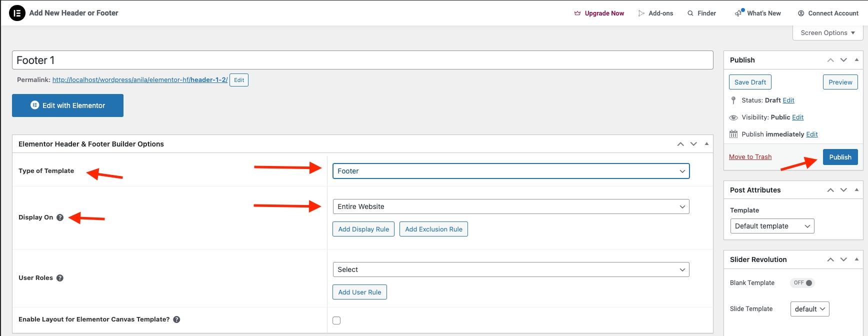This screenshot has width=868, height=336.
Task: Toggle the Blank Template OFF switch
Action: point(802,283)
